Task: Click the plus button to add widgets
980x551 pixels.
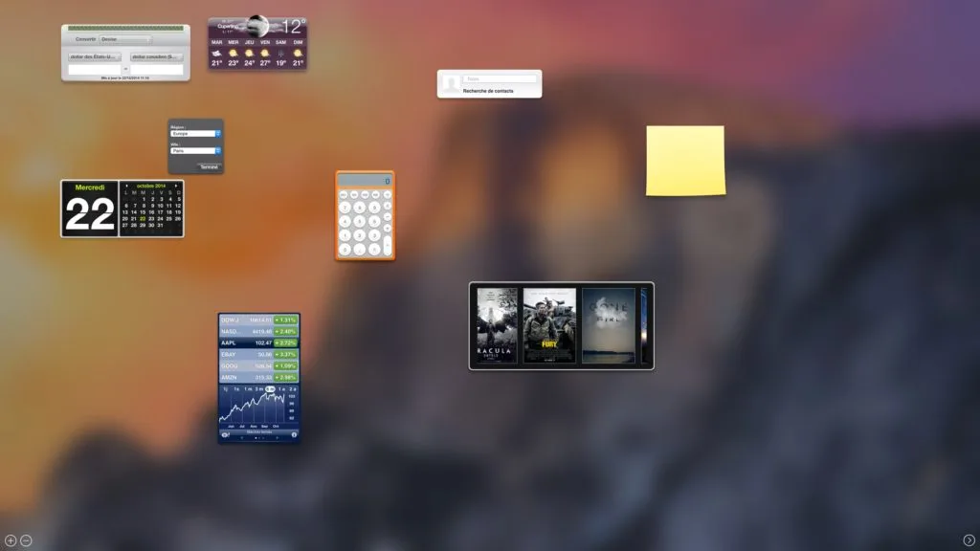Action: pyautogui.click(x=10, y=540)
